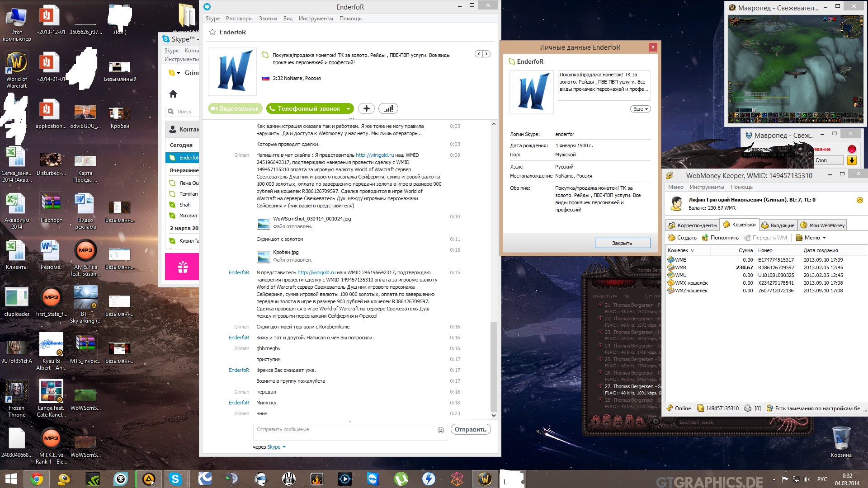Click the Закрыть button in profile dialog
Image resolution: width=868 pixels, height=488 pixels.
pyautogui.click(x=622, y=243)
